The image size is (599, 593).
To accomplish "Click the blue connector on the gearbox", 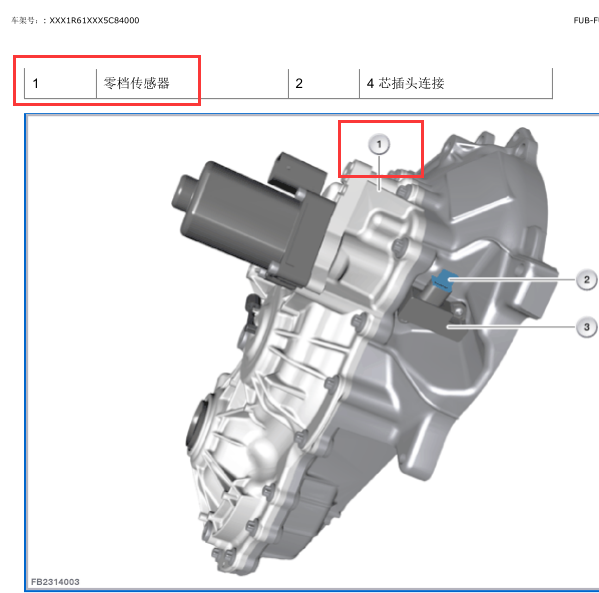I will click(444, 280).
